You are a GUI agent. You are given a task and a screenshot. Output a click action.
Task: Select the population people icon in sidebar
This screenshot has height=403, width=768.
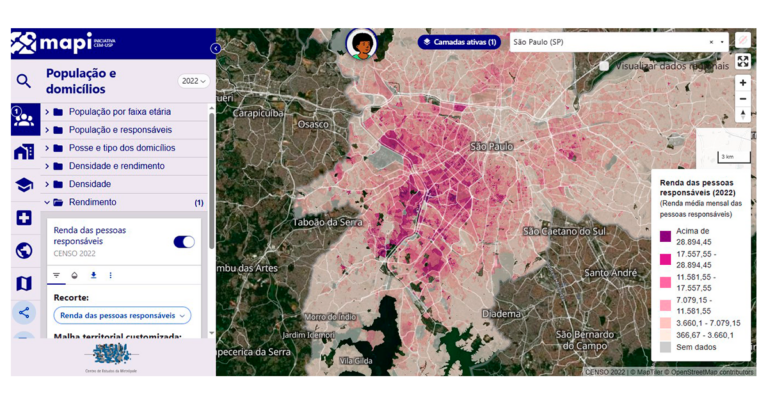click(24, 119)
